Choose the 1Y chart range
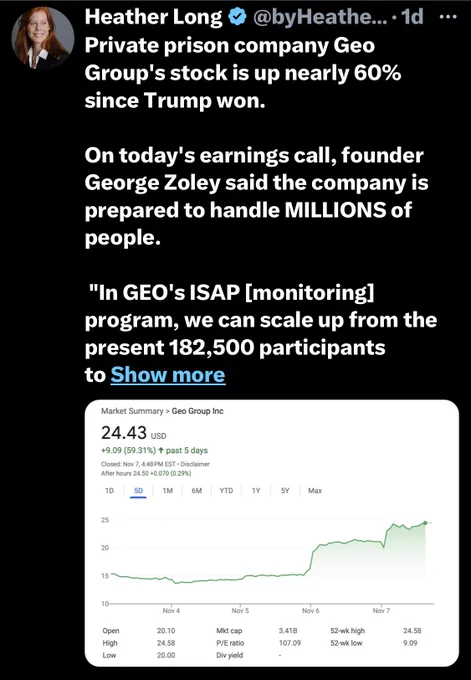Image resolution: width=471 pixels, height=680 pixels. pyautogui.click(x=256, y=490)
